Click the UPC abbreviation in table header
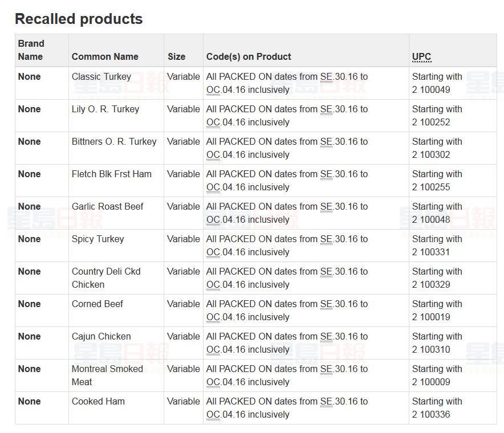 (422, 56)
